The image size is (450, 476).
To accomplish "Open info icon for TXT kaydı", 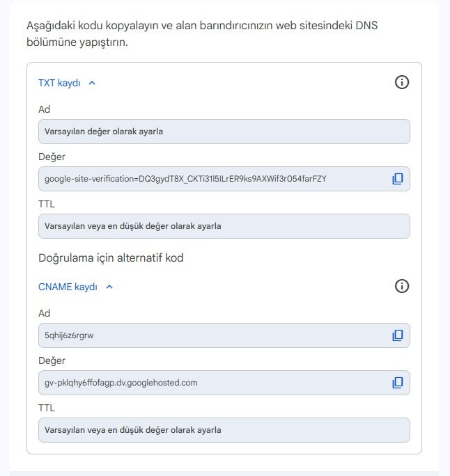I will click(x=402, y=82).
